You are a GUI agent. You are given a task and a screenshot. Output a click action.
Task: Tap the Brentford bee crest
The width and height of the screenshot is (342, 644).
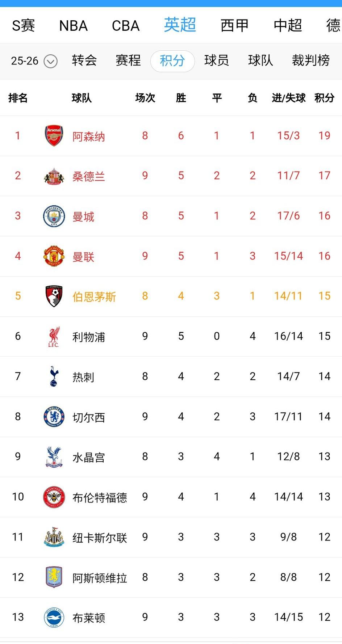coord(54,497)
